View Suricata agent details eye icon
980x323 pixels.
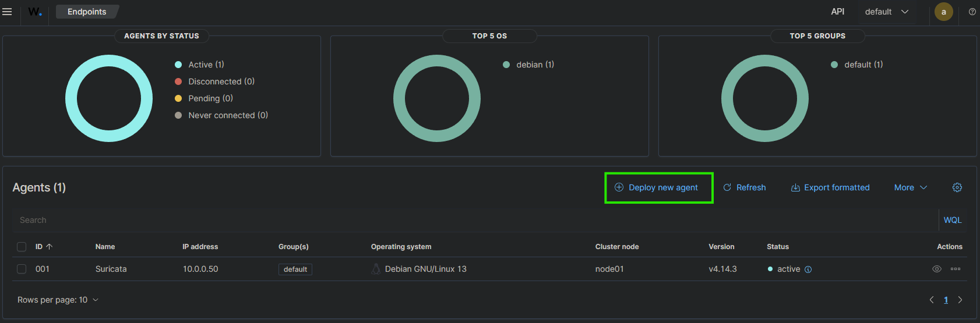click(x=936, y=269)
